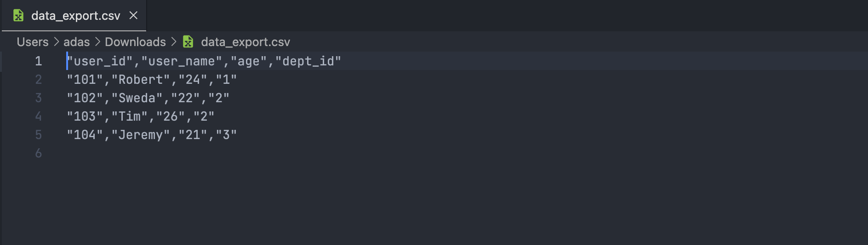The width and height of the screenshot is (868, 245).
Task: Select data_export.csv file name in breadcrumb
Action: click(246, 42)
